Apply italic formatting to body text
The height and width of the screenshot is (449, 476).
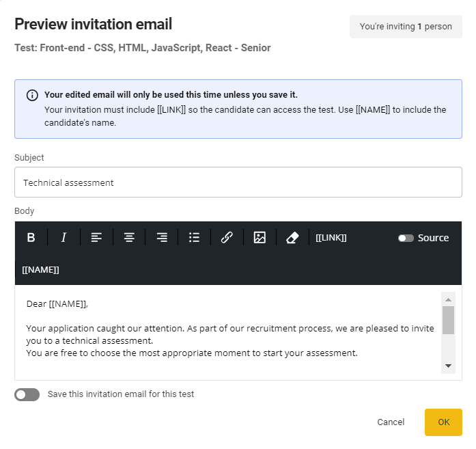(64, 238)
